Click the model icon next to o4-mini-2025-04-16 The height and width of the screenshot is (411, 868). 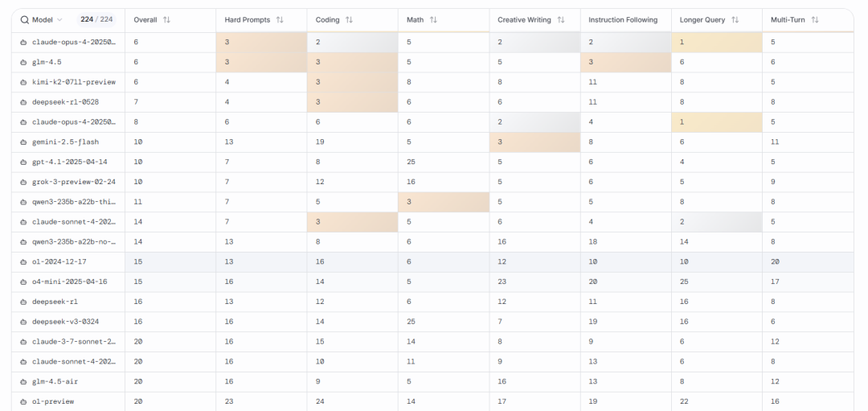tap(24, 282)
